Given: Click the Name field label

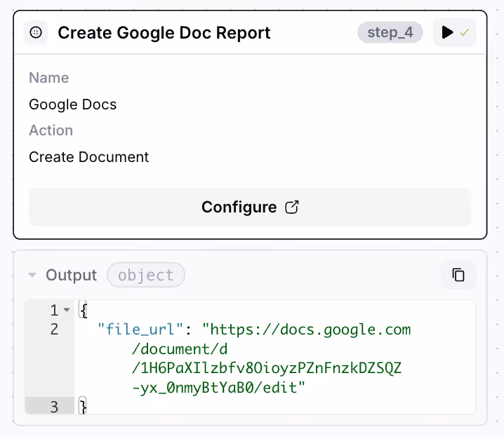Looking at the screenshot, I should point(49,78).
